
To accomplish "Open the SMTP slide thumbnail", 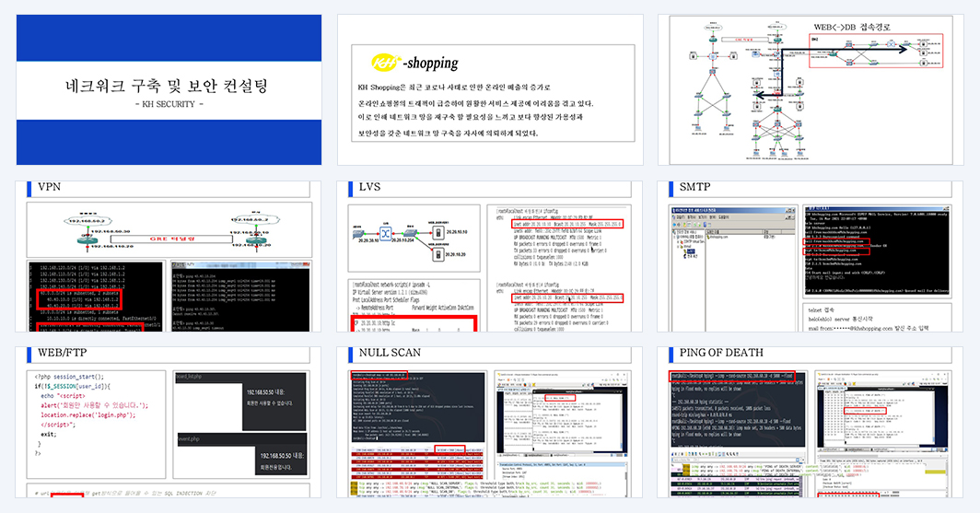I will (x=811, y=256).
